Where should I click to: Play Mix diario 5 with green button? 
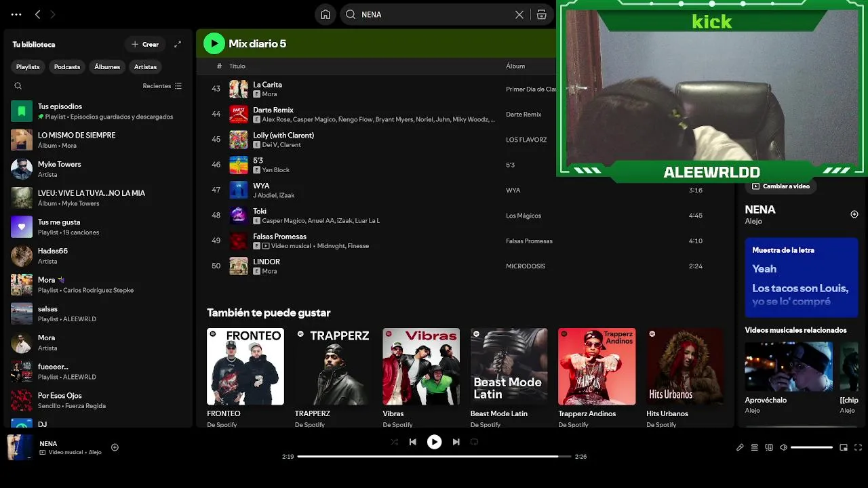tap(214, 43)
